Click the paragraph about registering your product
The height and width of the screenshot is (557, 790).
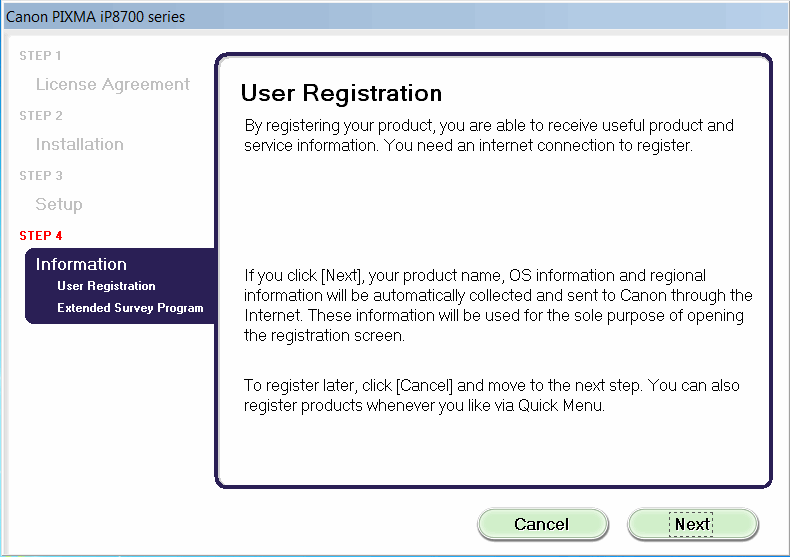tap(489, 136)
